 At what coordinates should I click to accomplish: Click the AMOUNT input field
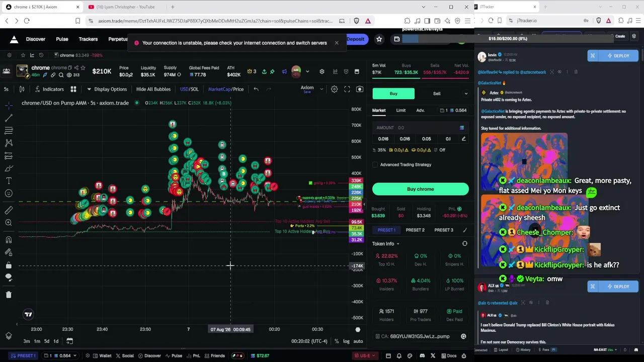point(421,128)
